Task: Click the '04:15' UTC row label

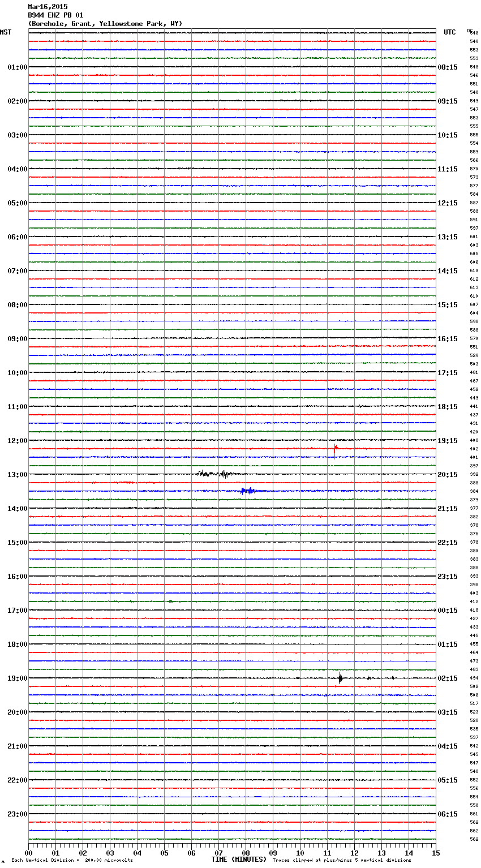Action: click(x=448, y=746)
